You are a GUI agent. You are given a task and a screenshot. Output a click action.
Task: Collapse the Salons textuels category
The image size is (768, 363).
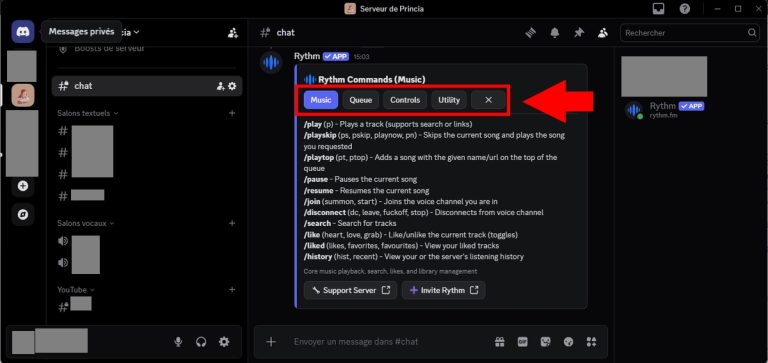tap(88, 113)
